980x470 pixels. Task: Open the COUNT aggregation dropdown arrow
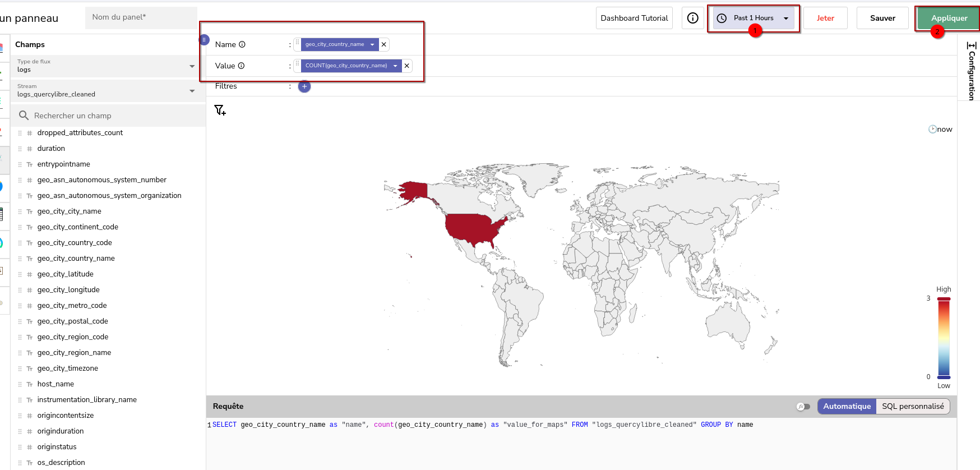point(395,66)
